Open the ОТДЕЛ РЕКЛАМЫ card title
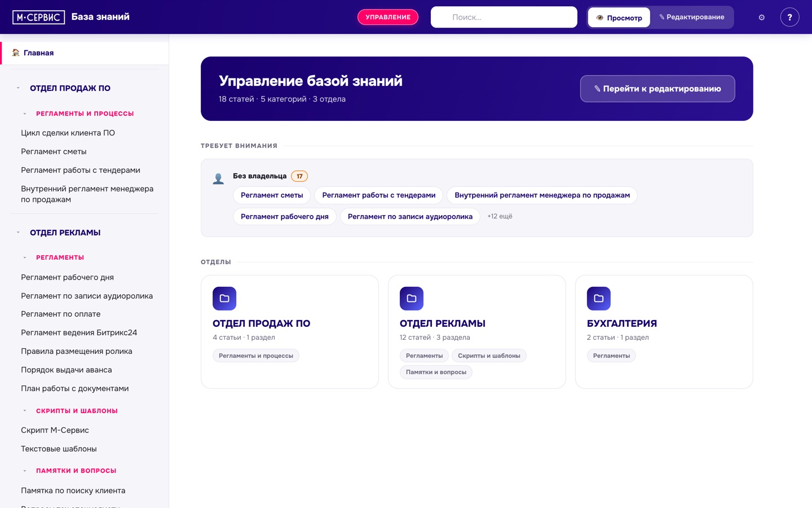Viewport: 812px width, 508px height. click(x=442, y=323)
